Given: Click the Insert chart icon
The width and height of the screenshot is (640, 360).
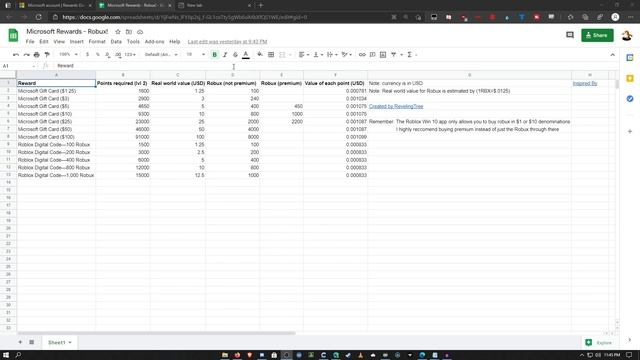Looking at the screenshot, I should click(383, 55).
